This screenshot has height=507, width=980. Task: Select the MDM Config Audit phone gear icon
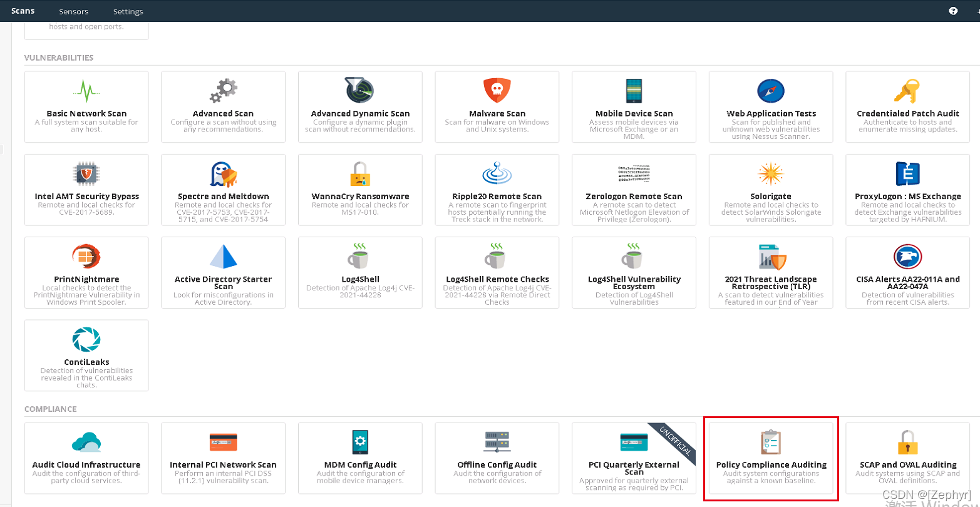[360, 442]
